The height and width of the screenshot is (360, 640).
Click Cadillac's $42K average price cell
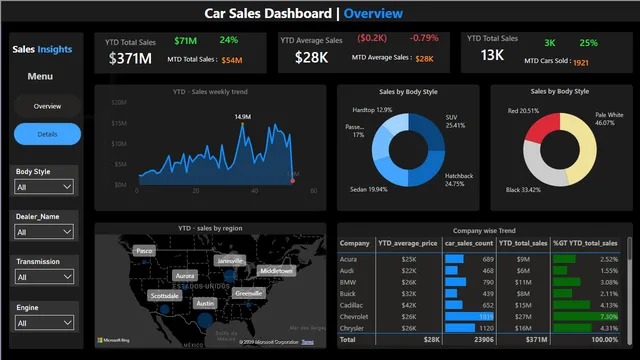coord(409,305)
